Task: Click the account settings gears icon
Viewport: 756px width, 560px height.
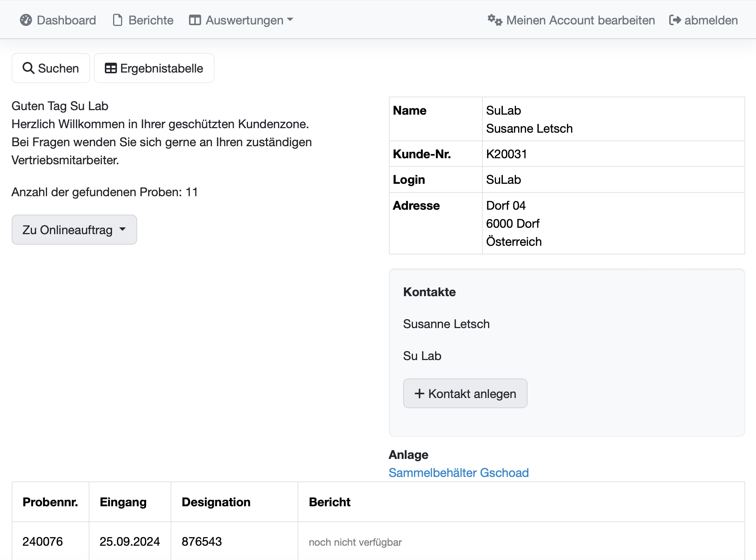Action: [494, 20]
